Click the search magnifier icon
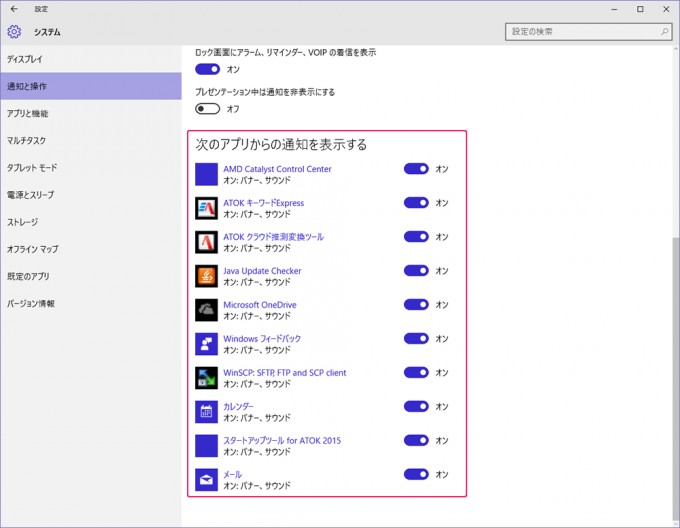 click(664, 32)
